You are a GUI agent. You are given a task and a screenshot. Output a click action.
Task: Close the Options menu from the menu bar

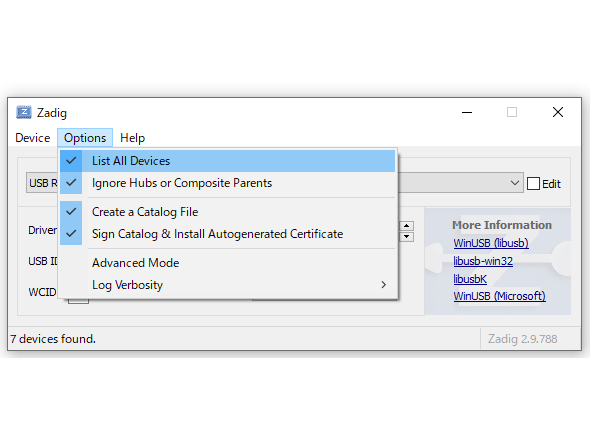(x=85, y=138)
